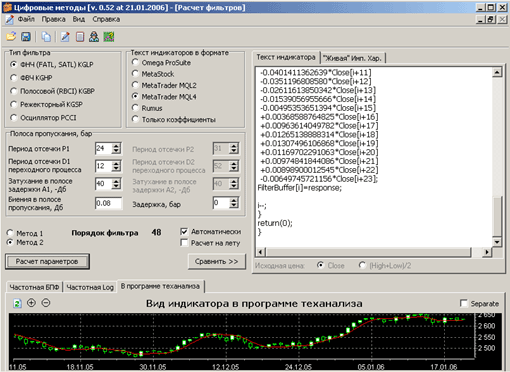Choose MetaTrader MQL2 format
Viewport: 510px width, 372px height.
point(164,85)
